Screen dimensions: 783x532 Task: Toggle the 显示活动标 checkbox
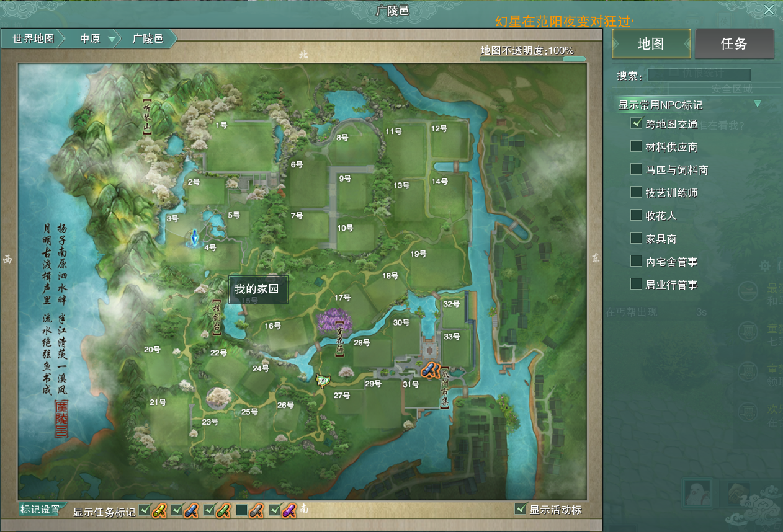click(x=521, y=509)
